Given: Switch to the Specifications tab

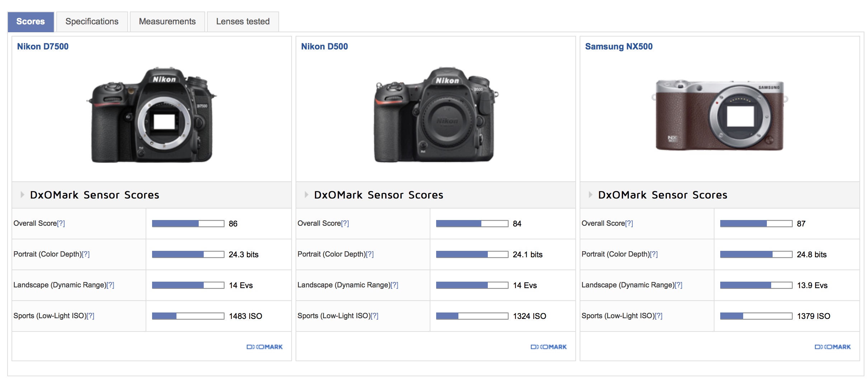Looking at the screenshot, I should coord(92,22).
